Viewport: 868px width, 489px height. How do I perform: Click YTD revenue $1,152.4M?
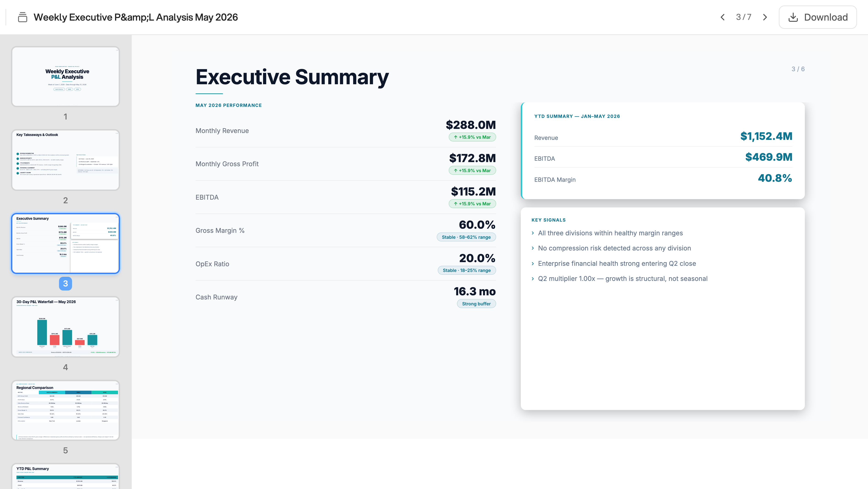point(766,136)
